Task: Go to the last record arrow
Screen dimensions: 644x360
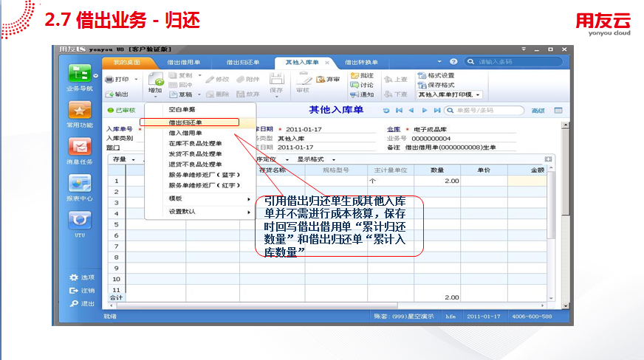Action: pyautogui.click(x=437, y=111)
